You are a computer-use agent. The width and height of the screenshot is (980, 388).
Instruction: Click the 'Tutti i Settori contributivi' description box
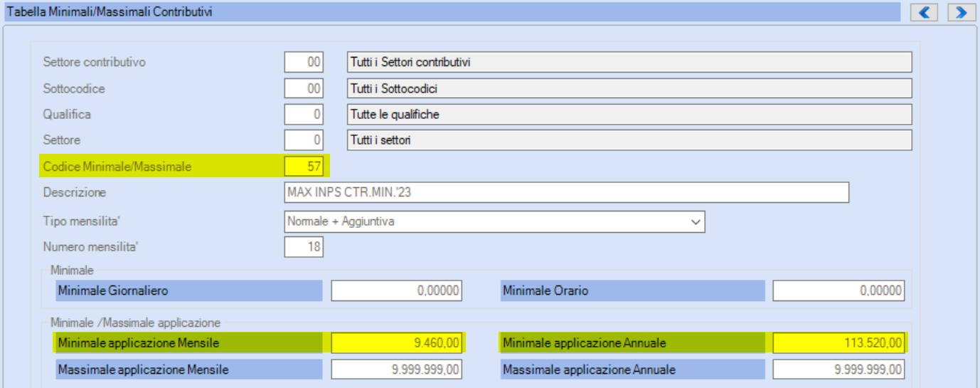(629, 62)
